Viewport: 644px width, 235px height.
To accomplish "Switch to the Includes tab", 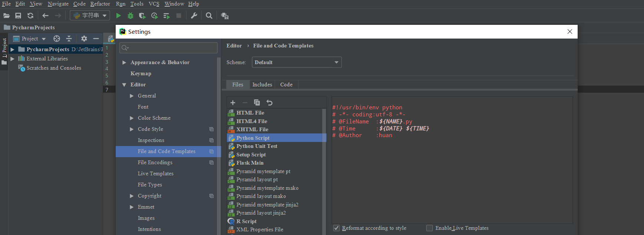I will tap(262, 85).
